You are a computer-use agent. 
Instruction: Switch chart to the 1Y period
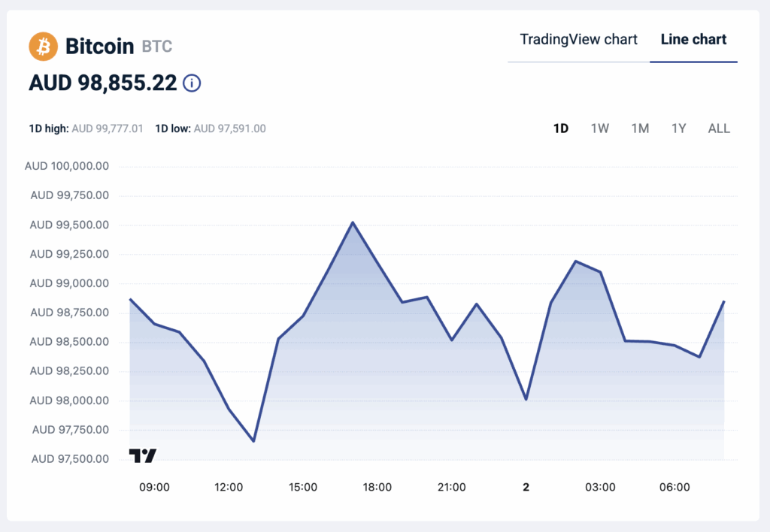[678, 128]
